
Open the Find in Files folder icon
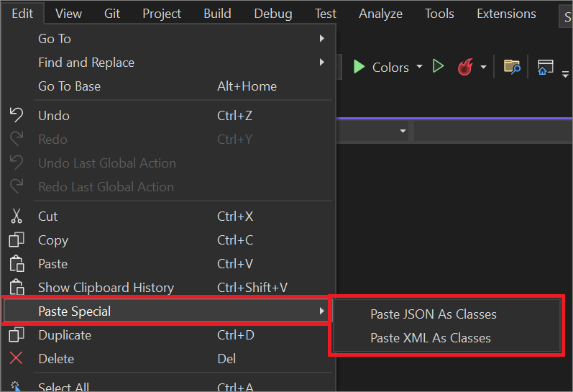(x=512, y=67)
